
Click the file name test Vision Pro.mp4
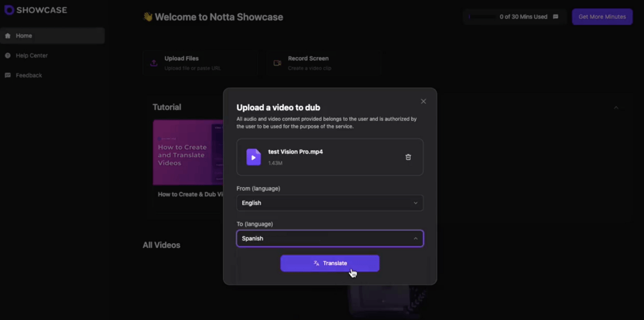tap(296, 152)
